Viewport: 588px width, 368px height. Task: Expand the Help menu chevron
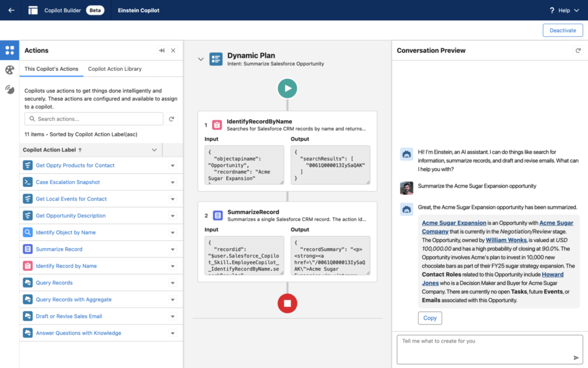[x=577, y=10]
